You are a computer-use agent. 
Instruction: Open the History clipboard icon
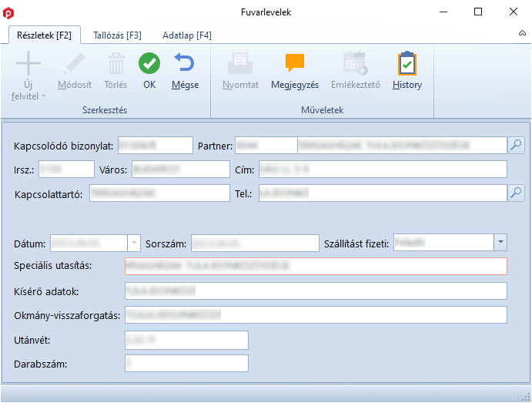pos(407,63)
